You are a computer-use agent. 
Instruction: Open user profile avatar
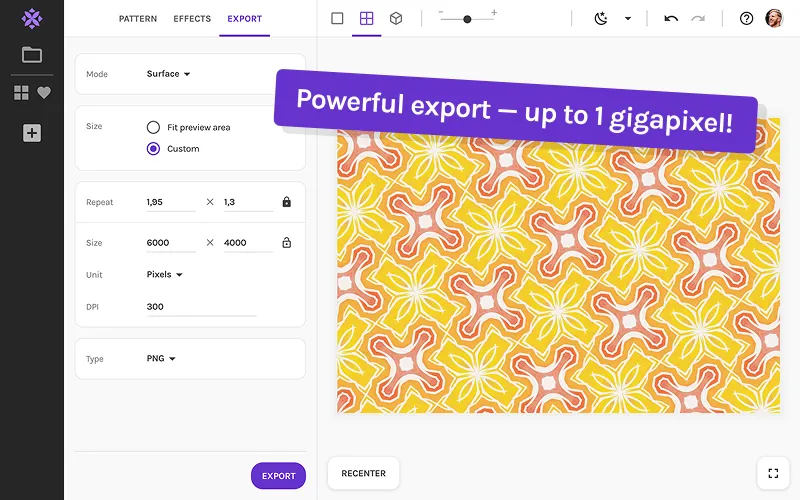(x=774, y=18)
